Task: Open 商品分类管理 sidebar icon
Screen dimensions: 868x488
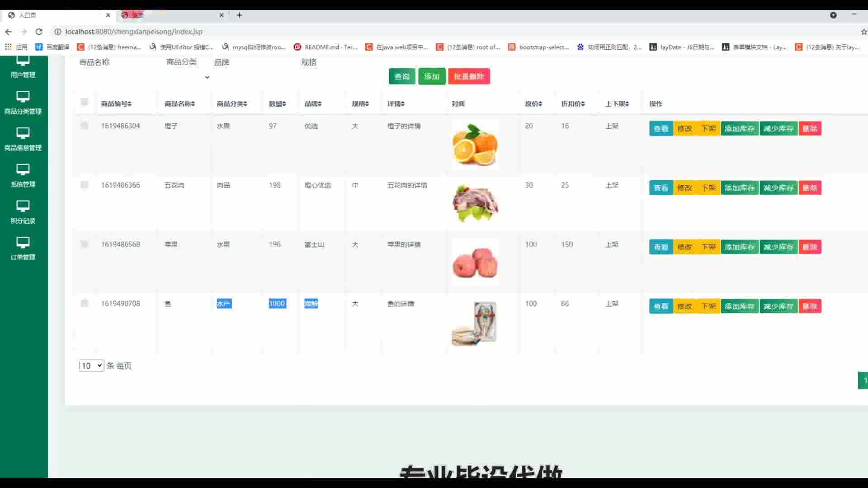Action: (x=23, y=96)
